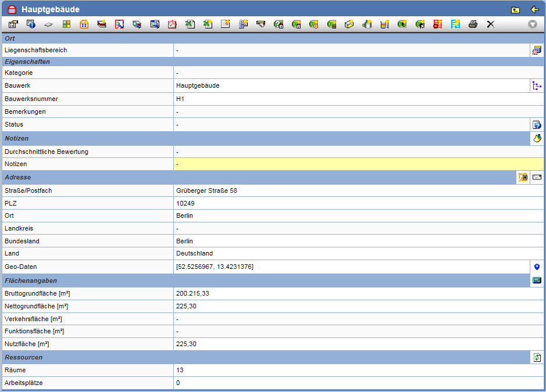
Task: Click the yellow back arrow in title bar
Action: [534, 9]
